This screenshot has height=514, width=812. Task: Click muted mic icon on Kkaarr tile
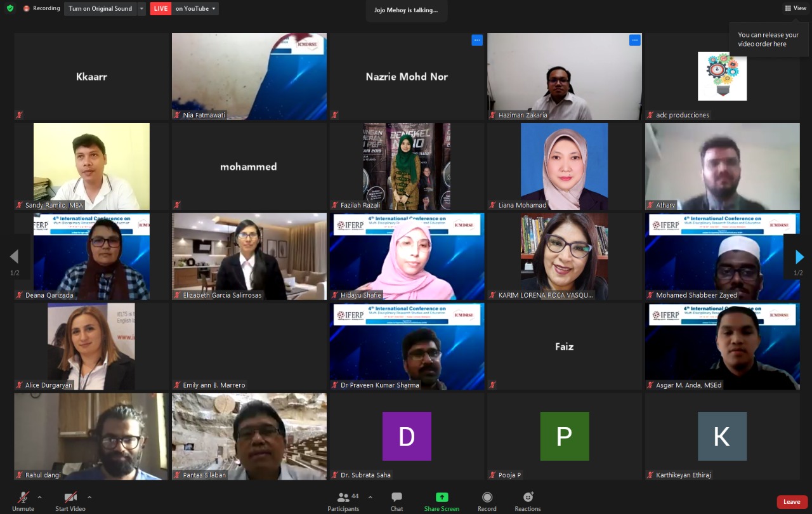point(19,115)
